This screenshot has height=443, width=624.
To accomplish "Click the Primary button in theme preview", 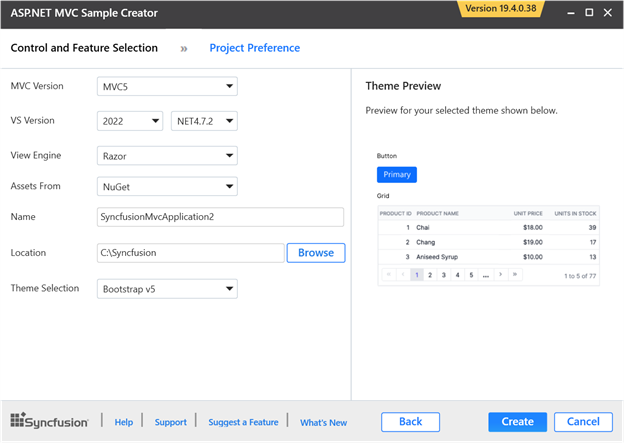I will (x=397, y=175).
